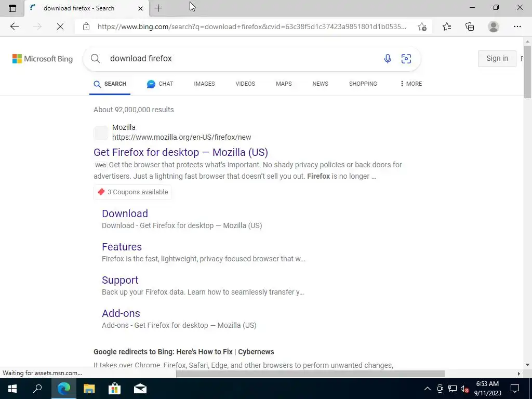Image resolution: width=532 pixels, height=399 pixels.
Task: Start voice search with microphone
Action: click(388, 58)
